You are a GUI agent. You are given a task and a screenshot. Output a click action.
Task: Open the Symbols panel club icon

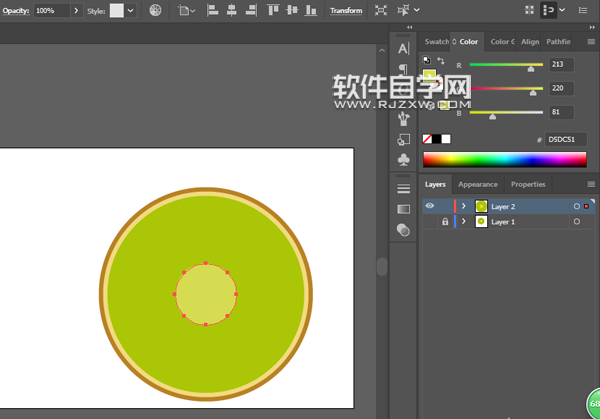404,160
